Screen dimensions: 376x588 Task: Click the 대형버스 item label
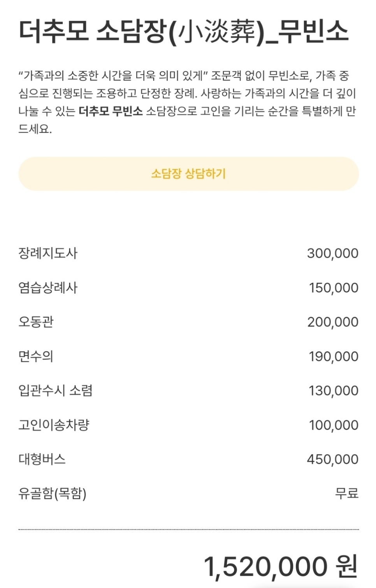(42, 459)
